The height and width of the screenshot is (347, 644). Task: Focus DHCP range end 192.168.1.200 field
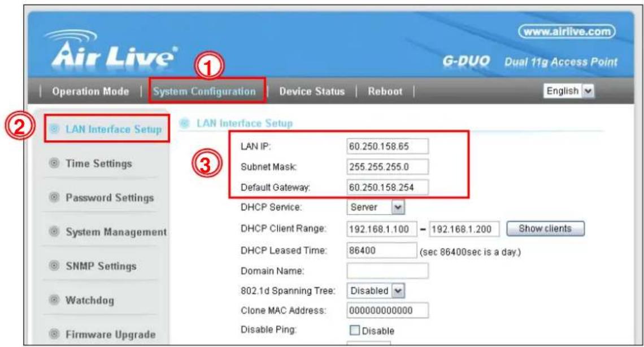[464, 229]
